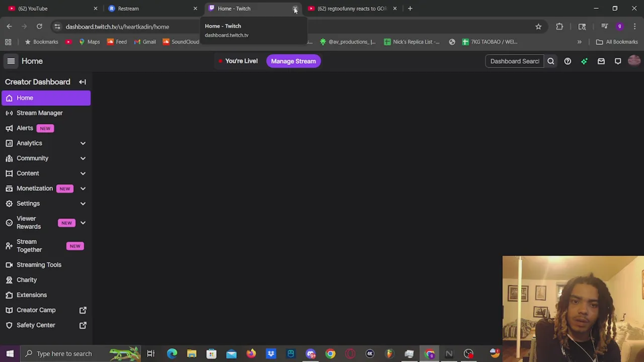Expand the Viewer Rewards section
Image resolution: width=644 pixels, height=362 pixels.
tap(83, 223)
